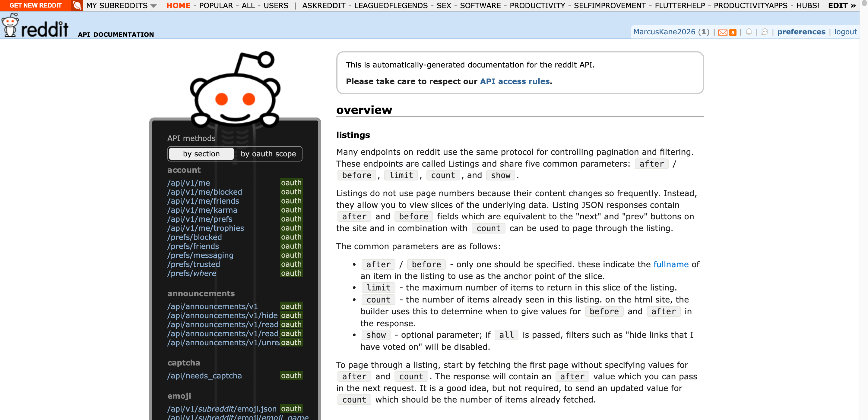Click the oauth badge beside /prefs/where

[291, 273]
